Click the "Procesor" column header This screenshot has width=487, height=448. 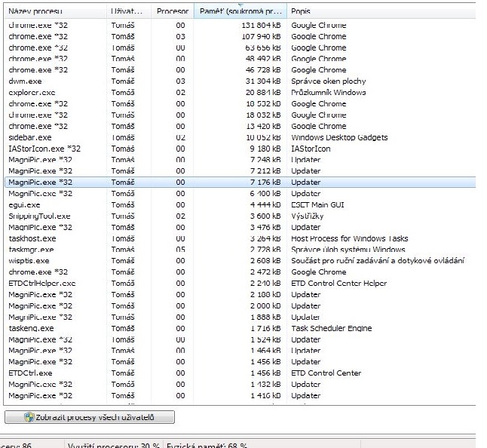pos(172,12)
